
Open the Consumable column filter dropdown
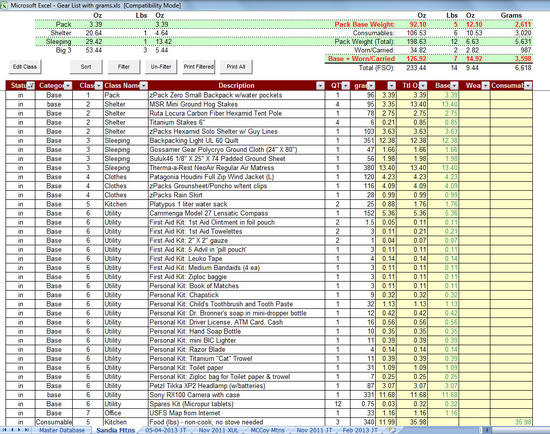[528, 86]
